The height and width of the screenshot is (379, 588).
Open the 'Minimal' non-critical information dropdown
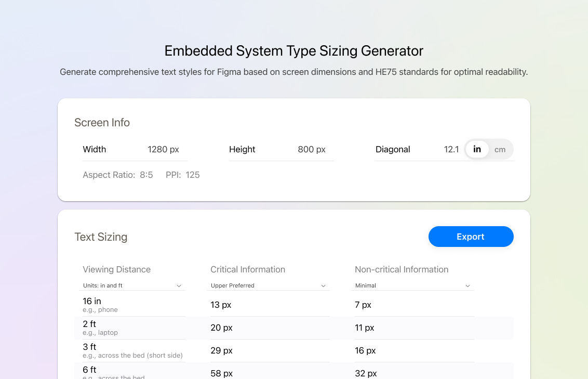pos(413,285)
